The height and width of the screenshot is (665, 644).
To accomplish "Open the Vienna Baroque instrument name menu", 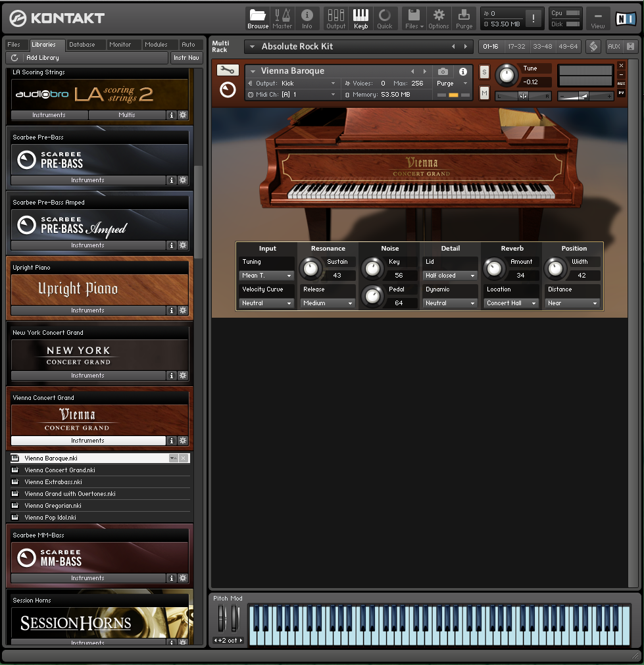I will (253, 71).
